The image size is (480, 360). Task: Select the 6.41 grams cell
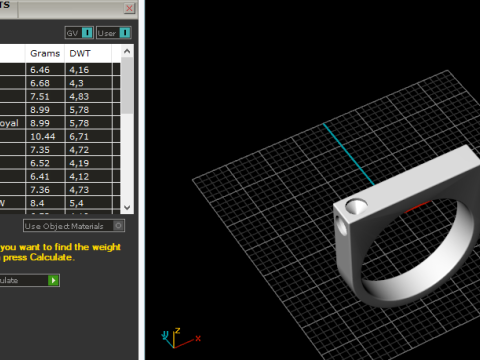[45, 176]
